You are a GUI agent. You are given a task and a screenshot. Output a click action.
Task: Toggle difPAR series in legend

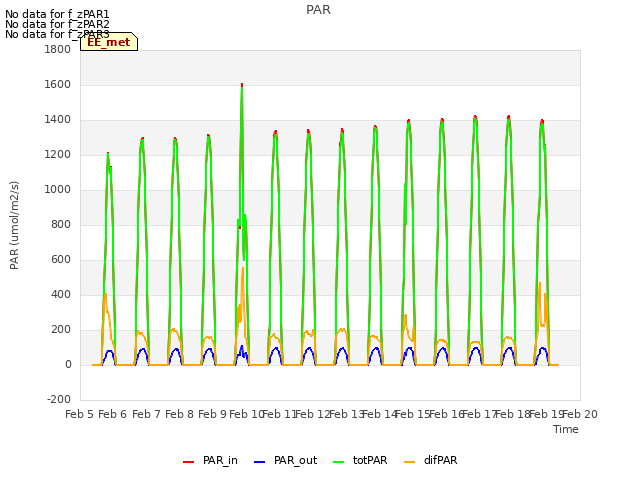[431, 460]
